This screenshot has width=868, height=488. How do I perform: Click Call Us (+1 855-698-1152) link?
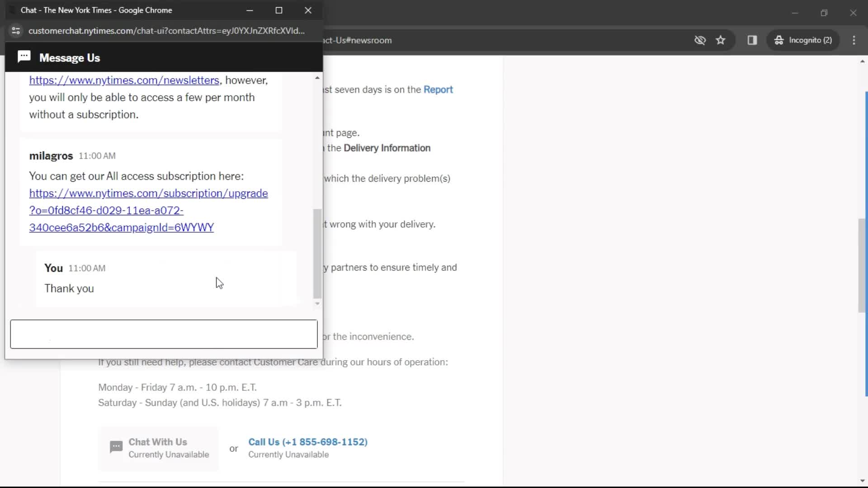308,442
